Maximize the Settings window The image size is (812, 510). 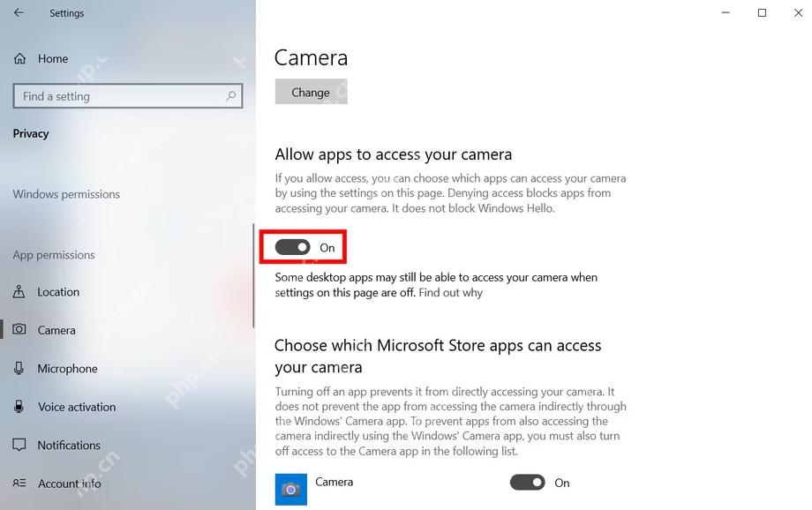click(762, 12)
